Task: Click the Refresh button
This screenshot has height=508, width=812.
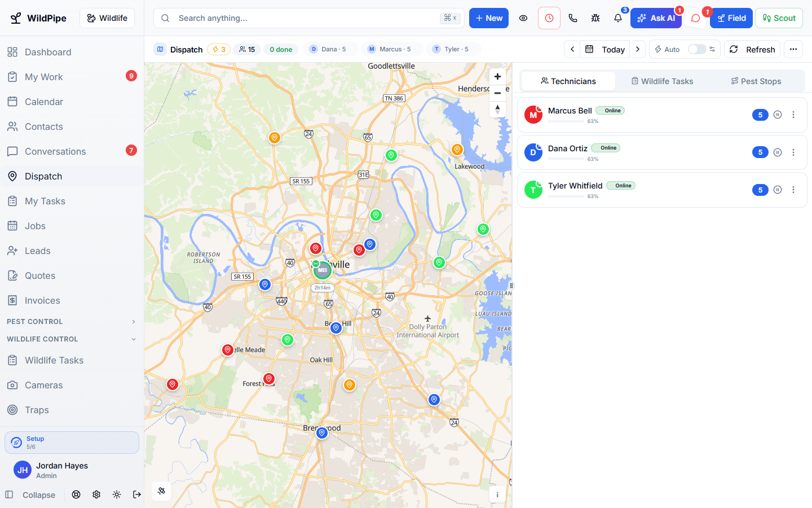Action: pyautogui.click(x=752, y=49)
